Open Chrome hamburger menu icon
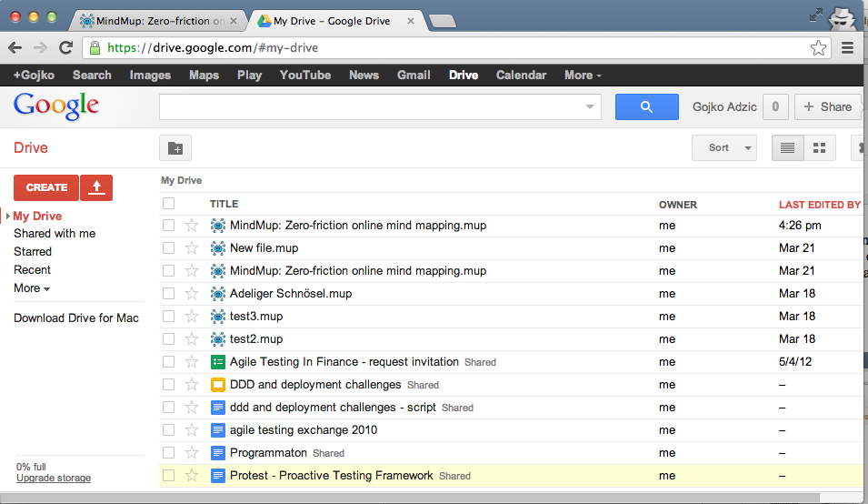Viewport: 868px width, 504px height. 847,47
